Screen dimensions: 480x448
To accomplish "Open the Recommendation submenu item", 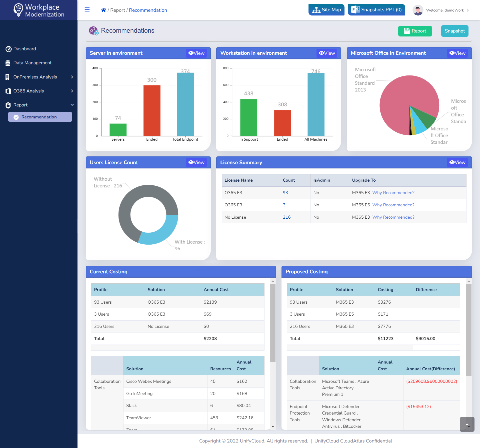I will tap(40, 117).
